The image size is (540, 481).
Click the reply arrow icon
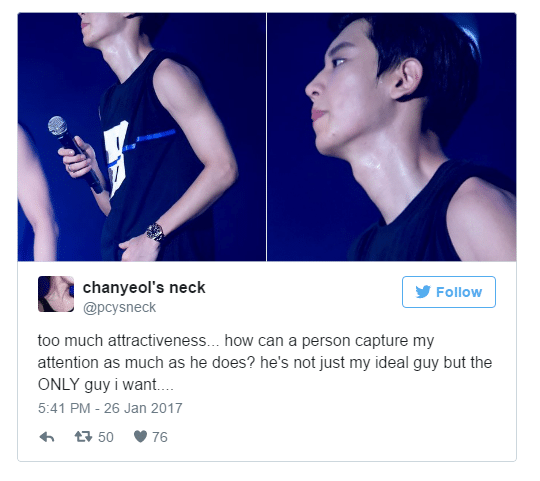47,437
